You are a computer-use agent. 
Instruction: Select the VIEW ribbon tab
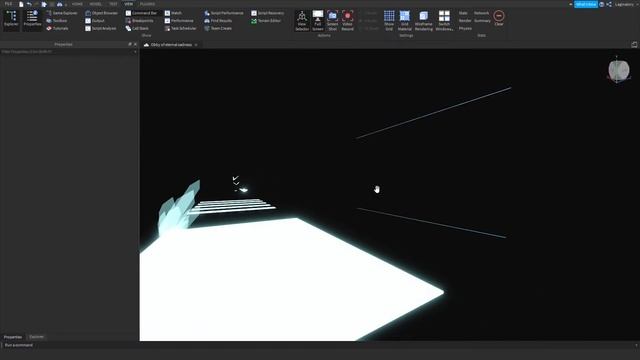click(x=129, y=4)
